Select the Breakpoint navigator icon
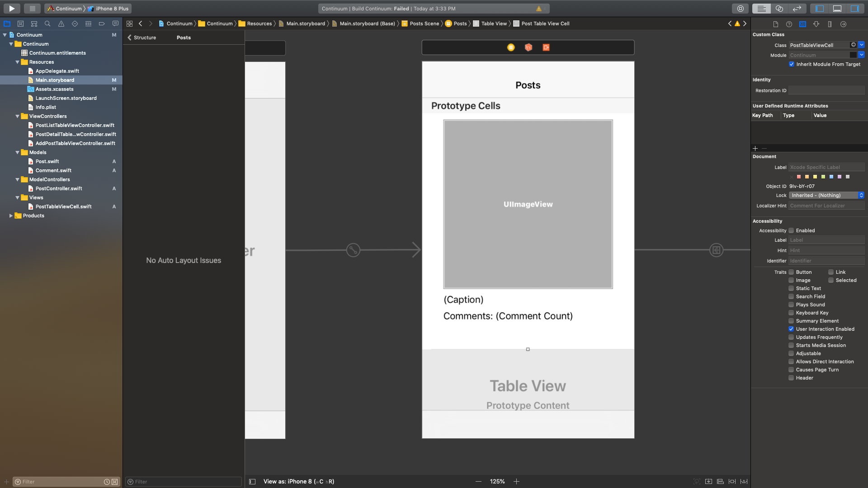868x488 pixels. click(102, 23)
